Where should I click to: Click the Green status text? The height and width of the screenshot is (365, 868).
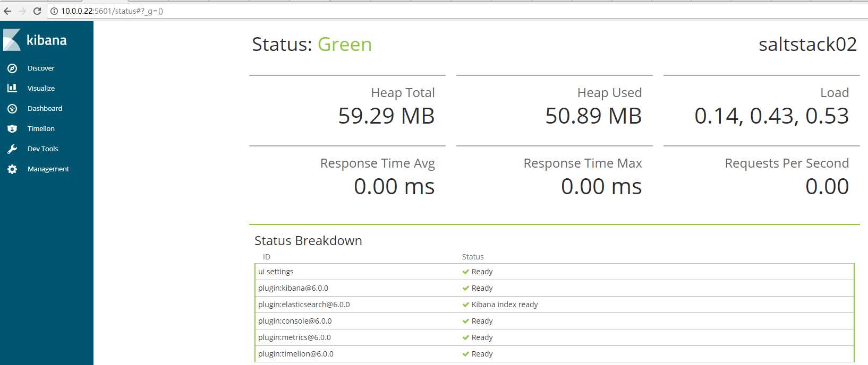345,45
